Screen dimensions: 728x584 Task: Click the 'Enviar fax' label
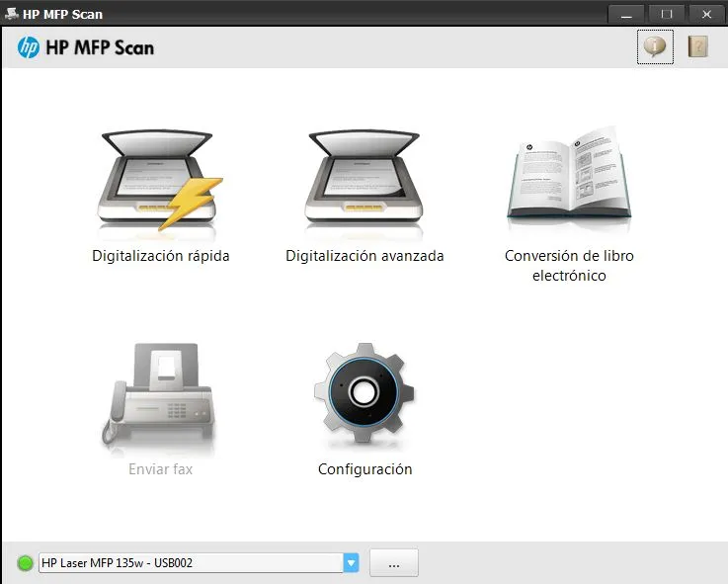click(161, 469)
